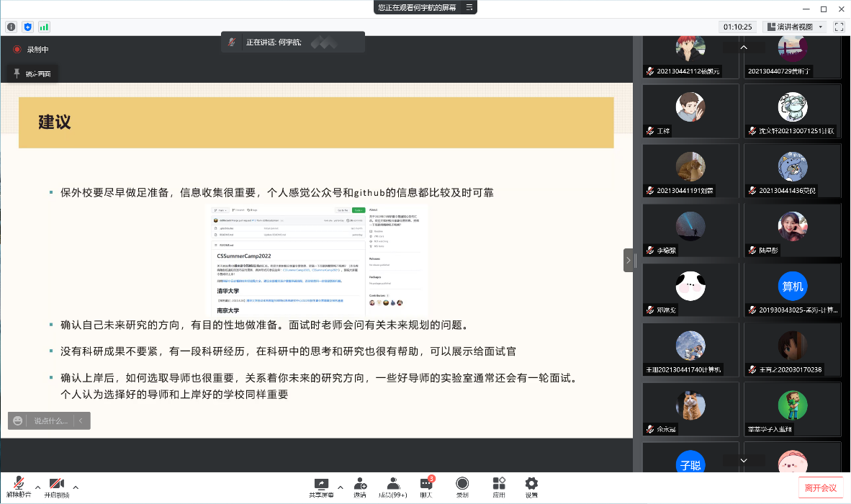Image resolution: width=851 pixels, height=504 pixels.
Task: Enter full screen mode icon
Action: (x=839, y=27)
